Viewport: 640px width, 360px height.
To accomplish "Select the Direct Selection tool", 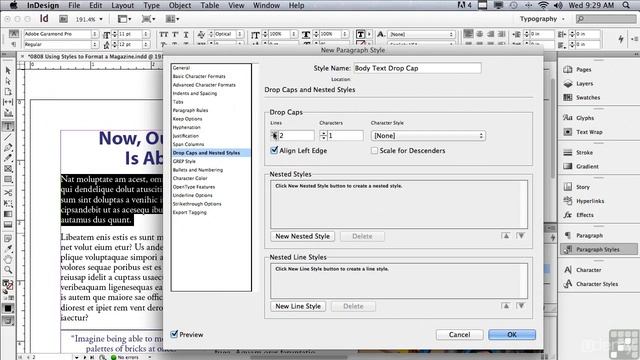I will [8, 81].
